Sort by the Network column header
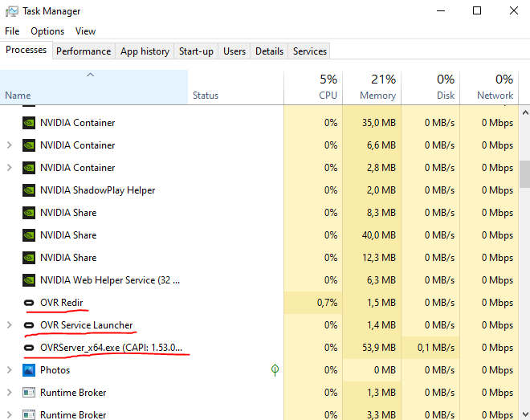The width and height of the screenshot is (530, 420). coord(489,88)
